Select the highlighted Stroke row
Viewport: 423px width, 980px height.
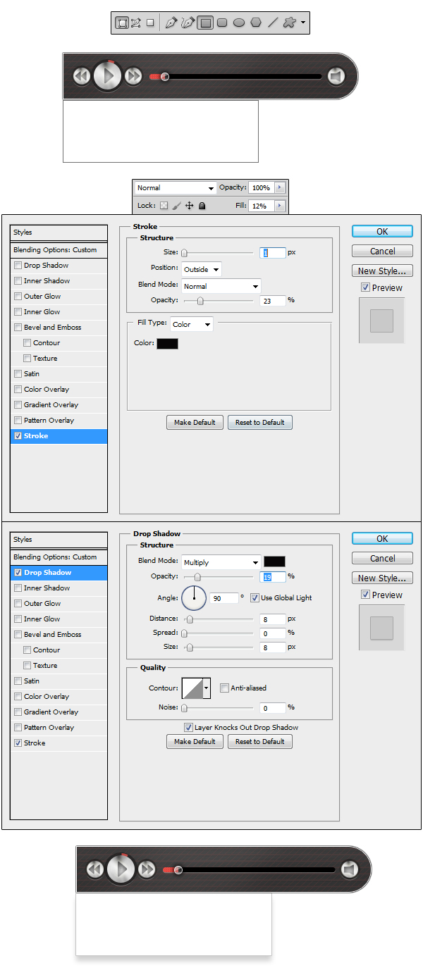[x=59, y=436]
